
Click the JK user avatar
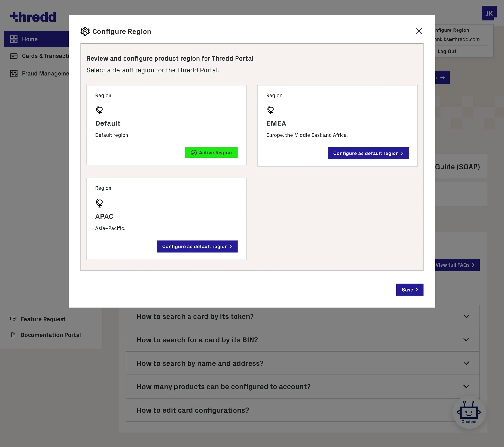489,13
